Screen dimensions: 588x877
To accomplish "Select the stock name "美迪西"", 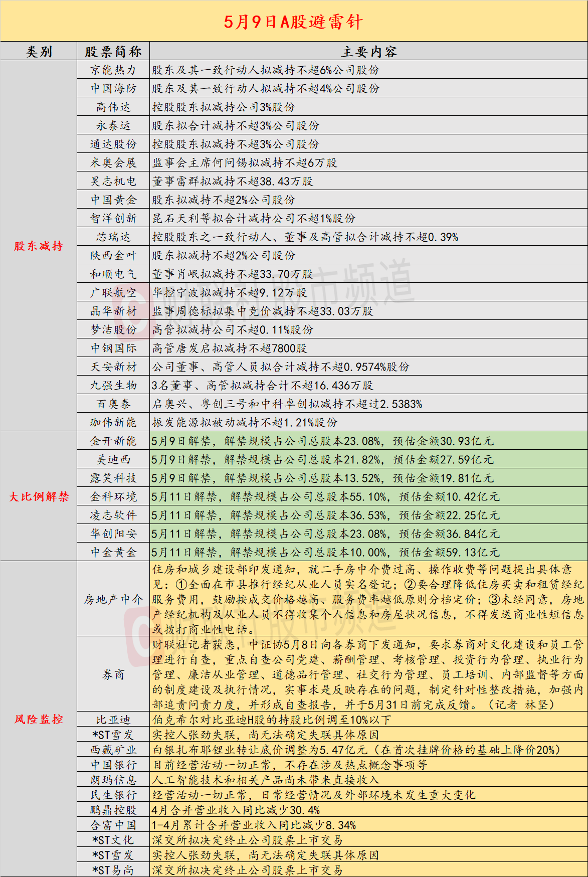I will click(x=113, y=459).
